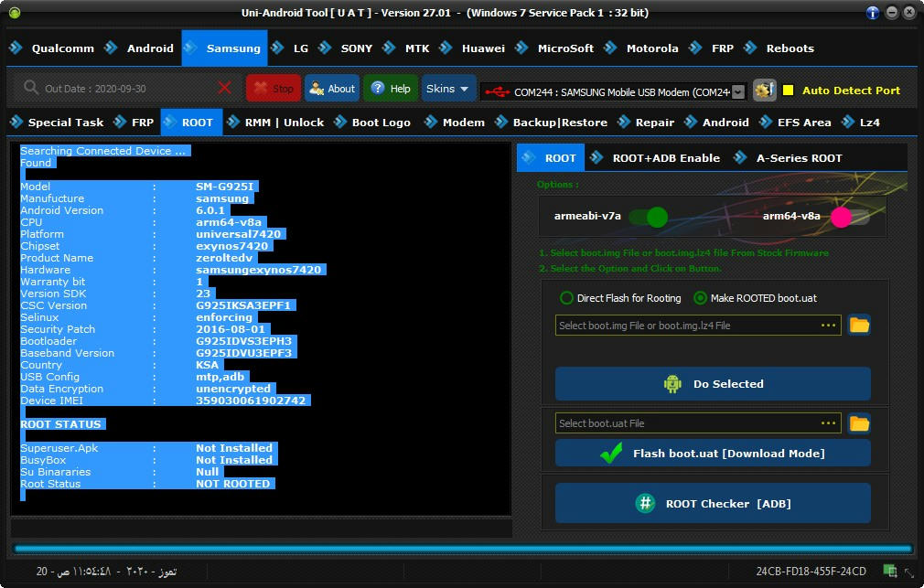
Task: Click the serial 24CB-FD18-455F-24CD text
Action: pyautogui.click(x=811, y=571)
